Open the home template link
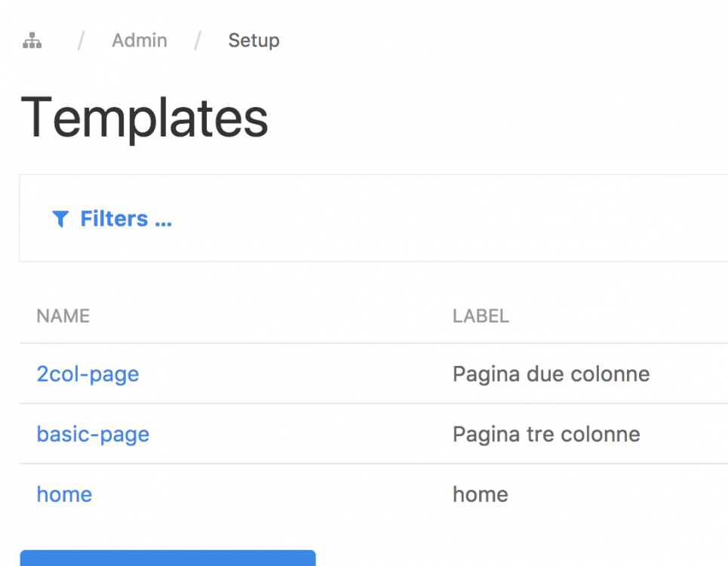This screenshot has height=566, width=728. pyautogui.click(x=64, y=494)
